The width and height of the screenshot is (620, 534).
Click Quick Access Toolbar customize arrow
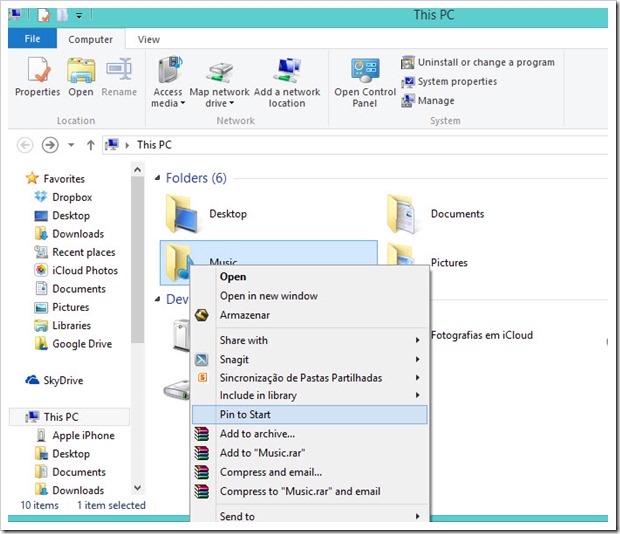(79, 15)
